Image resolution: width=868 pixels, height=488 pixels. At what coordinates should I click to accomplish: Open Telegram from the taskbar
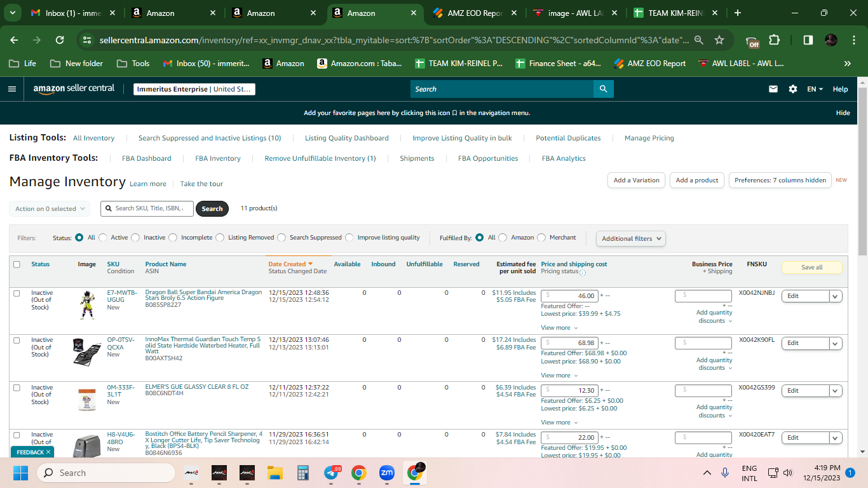(x=331, y=473)
